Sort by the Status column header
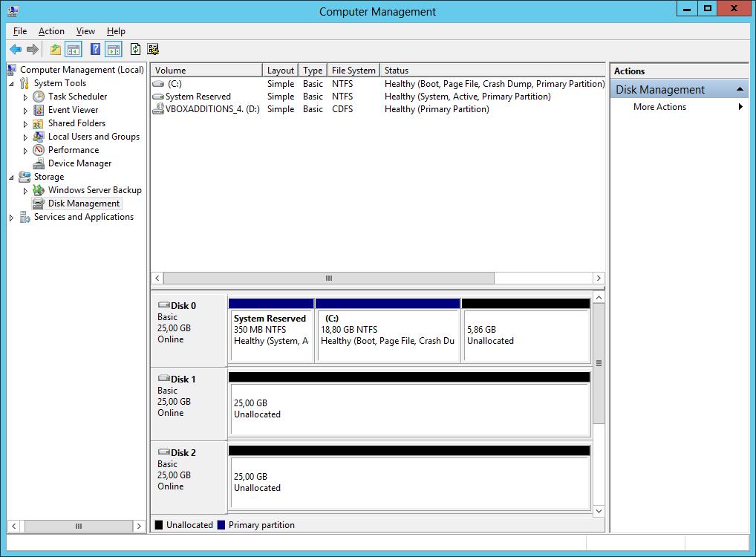The image size is (756, 557). [492, 71]
